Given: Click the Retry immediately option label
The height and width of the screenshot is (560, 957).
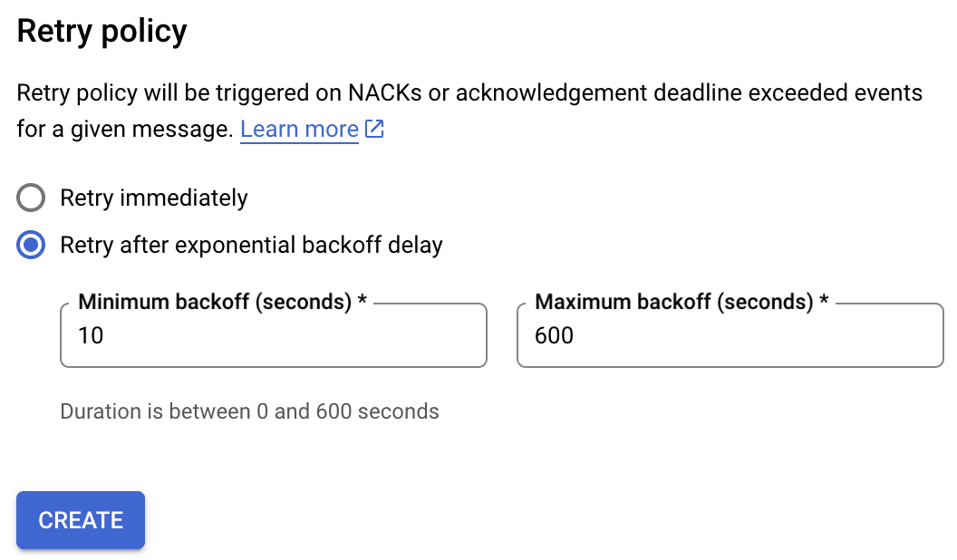Looking at the screenshot, I should click(154, 198).
